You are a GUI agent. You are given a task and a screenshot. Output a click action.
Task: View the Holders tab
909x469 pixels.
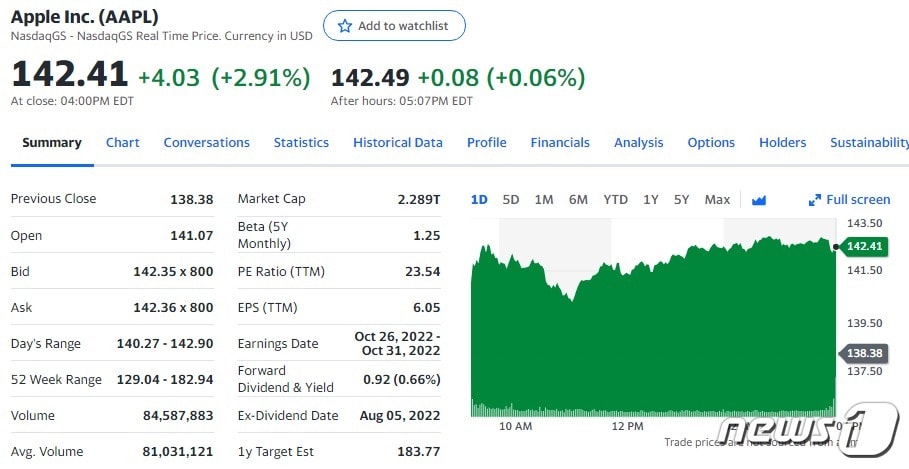click(782, 143)
